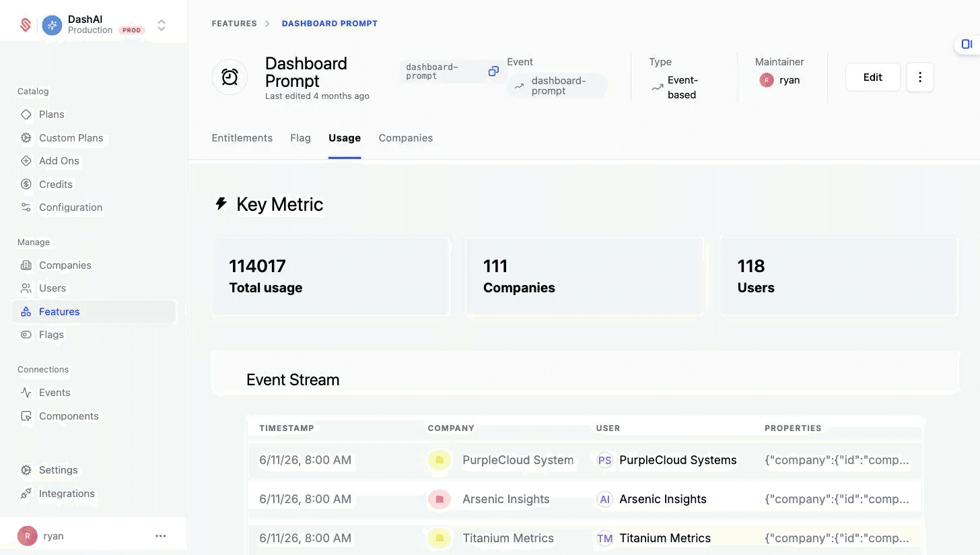The width and height of the screenshot is (980, 555).
Task: Switch to the Companies tab
Action: pos(406,138)
